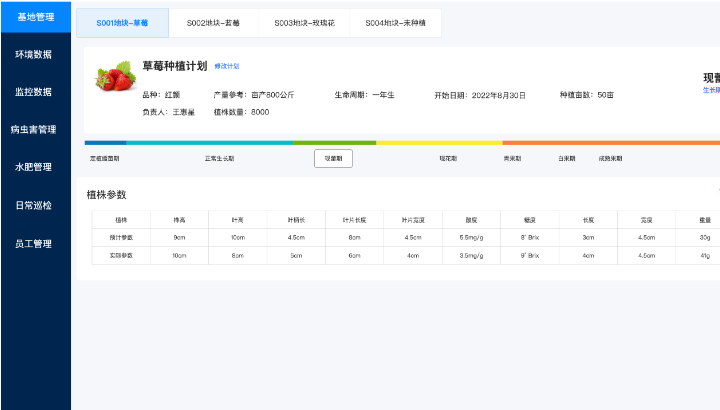Select the 现花期 growth stage

point(448,158)
